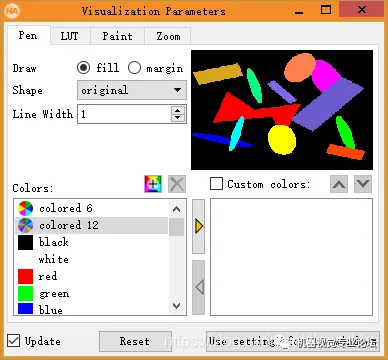Uncheck the Update checkbox
Image resolution: width=388 pixels, height=360 pixels.
pyautogui.click(x=13, y=341)
